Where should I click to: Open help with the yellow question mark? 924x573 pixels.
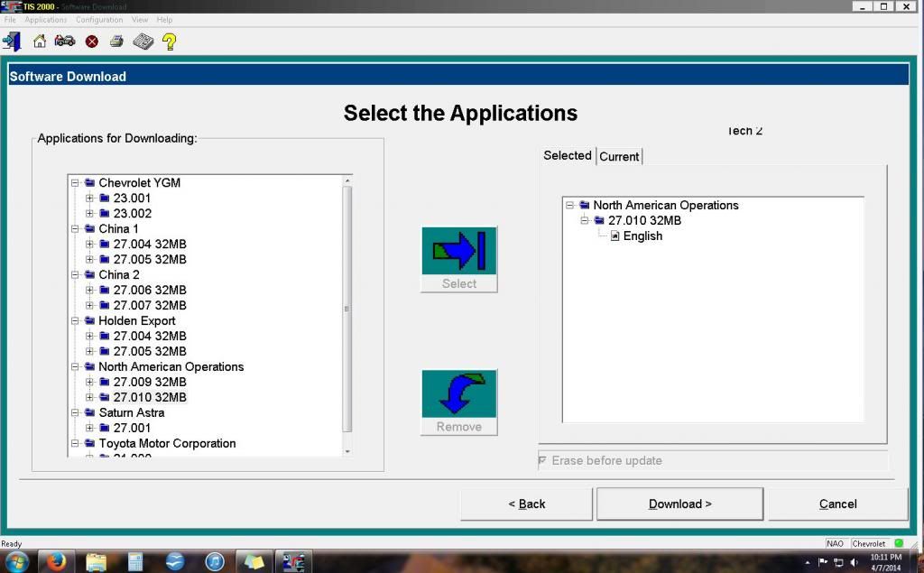tap(169, 41)
